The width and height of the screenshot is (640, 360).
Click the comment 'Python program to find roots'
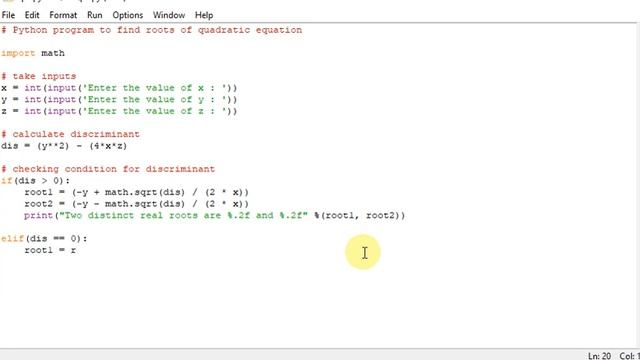pos(151,30)
